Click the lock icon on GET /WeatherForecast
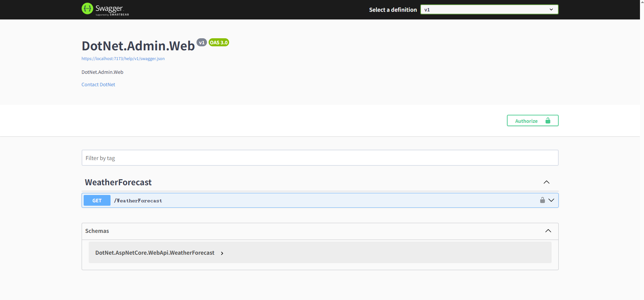Image resolution: width=644 pixels, height=300 pixels. 542,200
